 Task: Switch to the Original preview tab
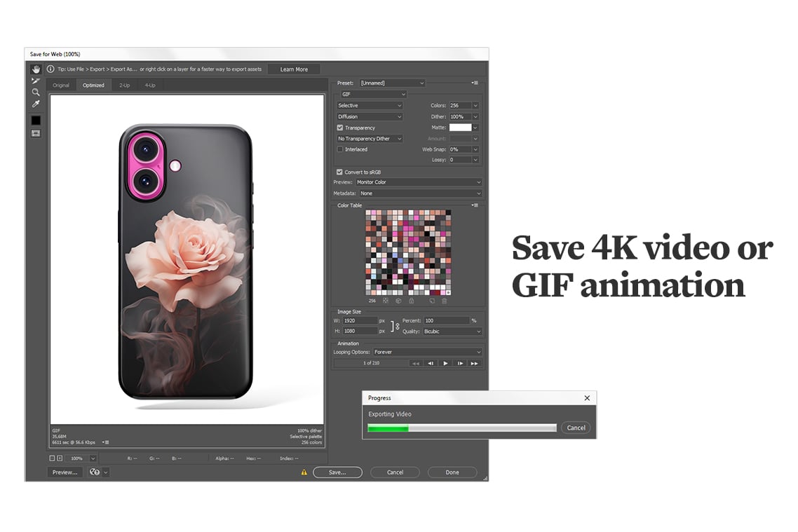(61, 85)
